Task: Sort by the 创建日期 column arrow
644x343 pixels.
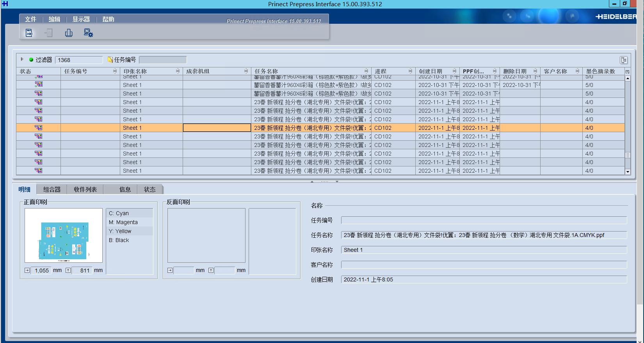Action: click(454, 71)
